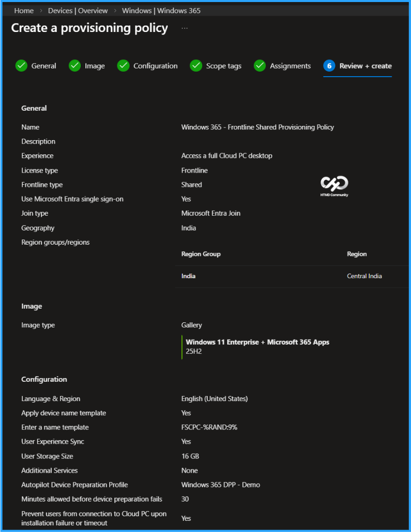Click 'Access a full Cloud PC desktop' text

click(227, 156)
